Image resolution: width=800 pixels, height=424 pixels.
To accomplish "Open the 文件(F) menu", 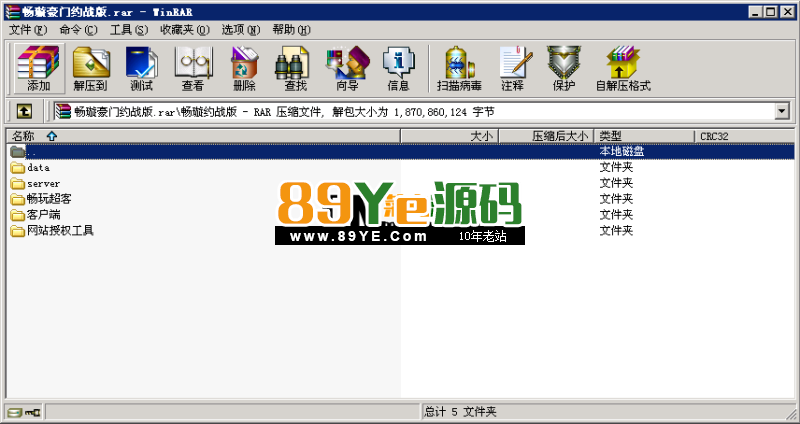I will click(x=28, y=30).
